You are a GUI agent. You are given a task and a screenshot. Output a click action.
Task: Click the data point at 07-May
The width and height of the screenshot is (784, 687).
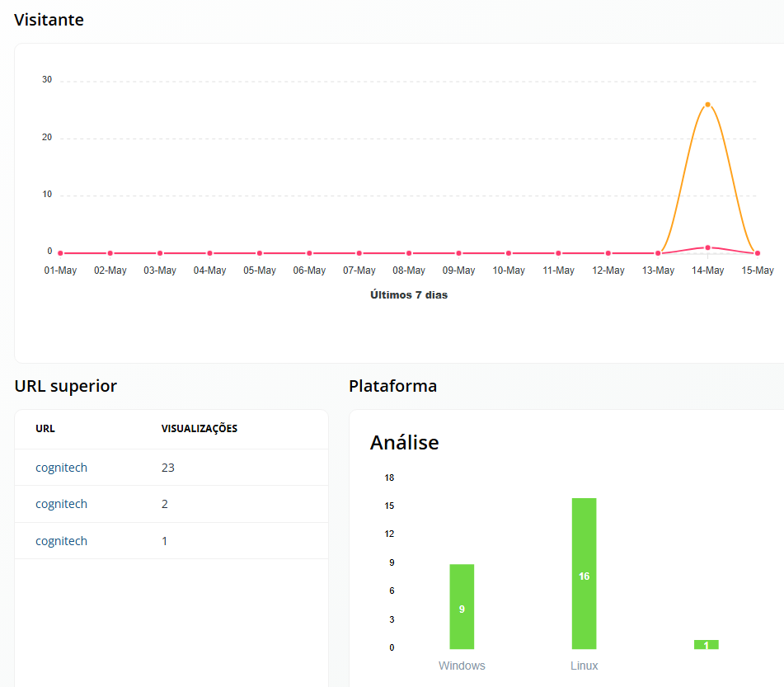359,253
